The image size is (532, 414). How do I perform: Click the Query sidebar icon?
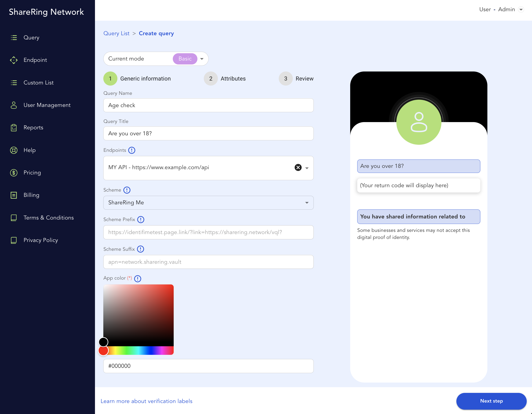click(14, 38)
